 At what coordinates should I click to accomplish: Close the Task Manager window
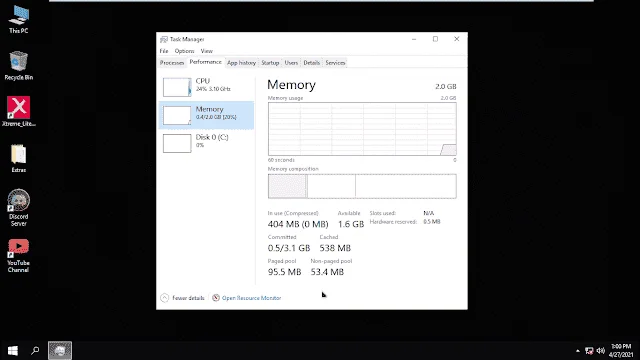click(x=457, y=39)
